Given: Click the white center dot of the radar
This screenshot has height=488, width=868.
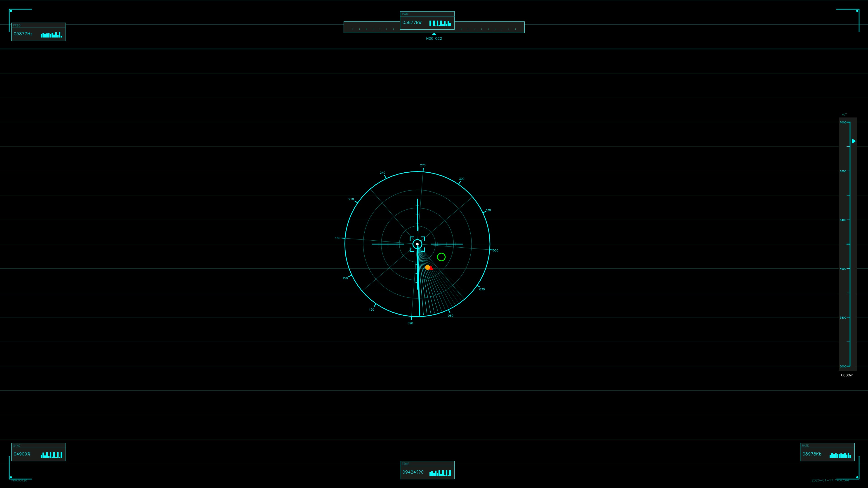Looking at the screenshot, I should pyautogui.click(x=418, y=244).
